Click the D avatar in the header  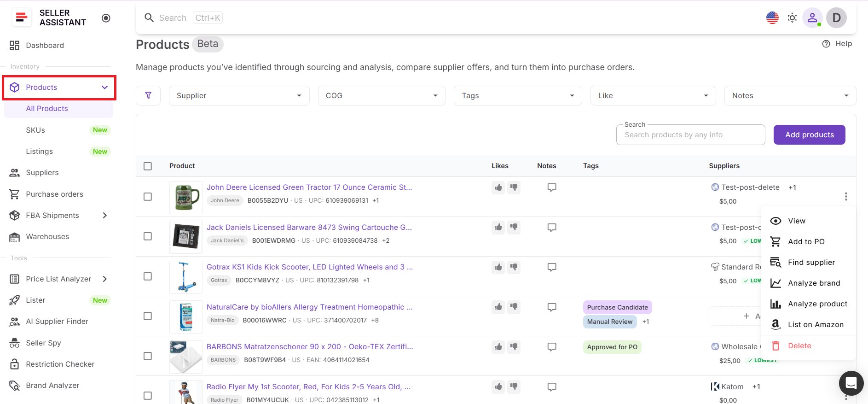pos(836,18)
